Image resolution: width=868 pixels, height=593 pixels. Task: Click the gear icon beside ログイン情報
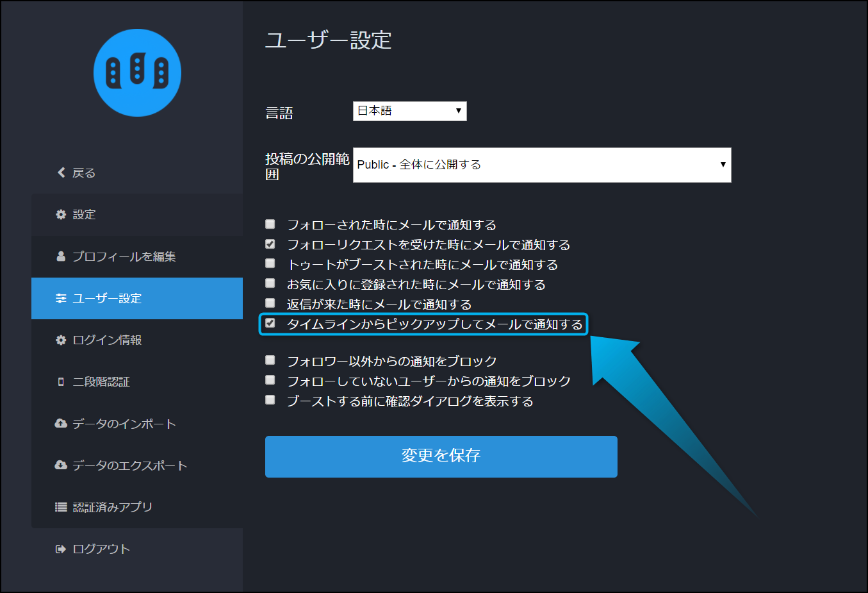click(61, 340)
